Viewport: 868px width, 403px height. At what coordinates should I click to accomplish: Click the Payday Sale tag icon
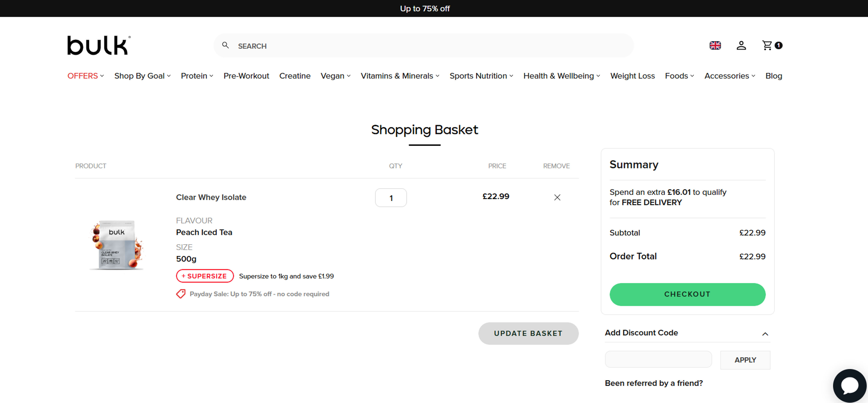181,294
